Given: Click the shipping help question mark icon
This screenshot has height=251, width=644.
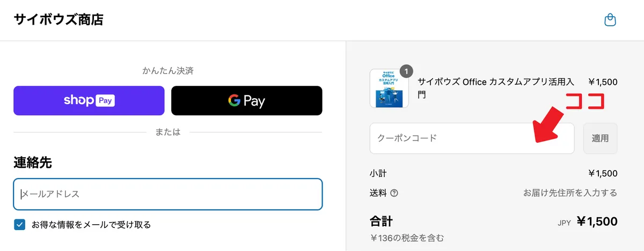Looking at the screenshot, I should [x=394, y=193].
